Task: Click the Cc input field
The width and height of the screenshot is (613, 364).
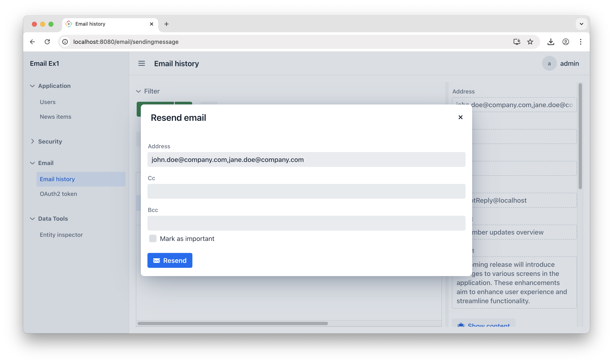Action: pos(306,191)
